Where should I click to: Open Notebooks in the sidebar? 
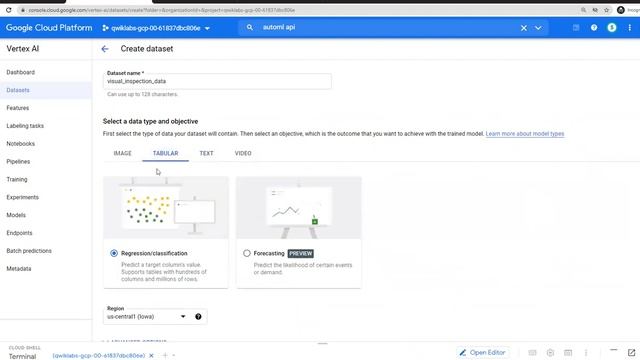pyautogui.click(x=20, y=144)
